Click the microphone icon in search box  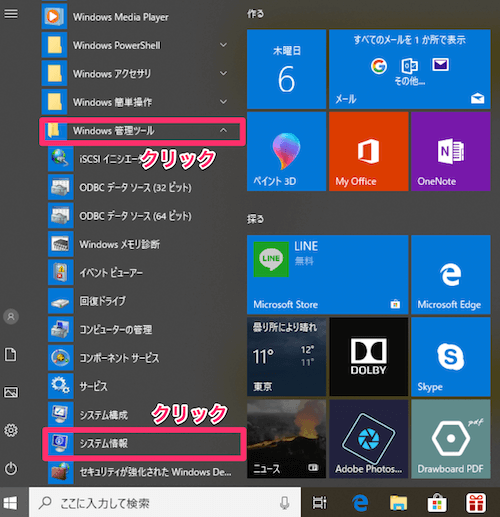tap(284, 503)
